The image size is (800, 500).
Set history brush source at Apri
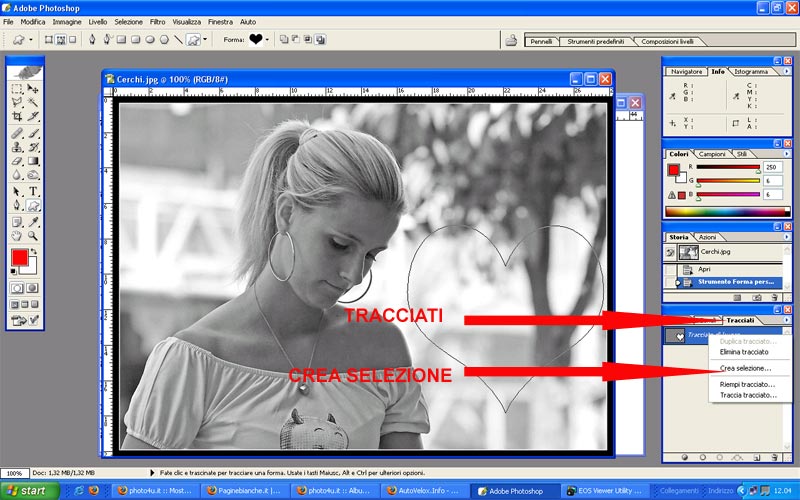coord(670,269)
